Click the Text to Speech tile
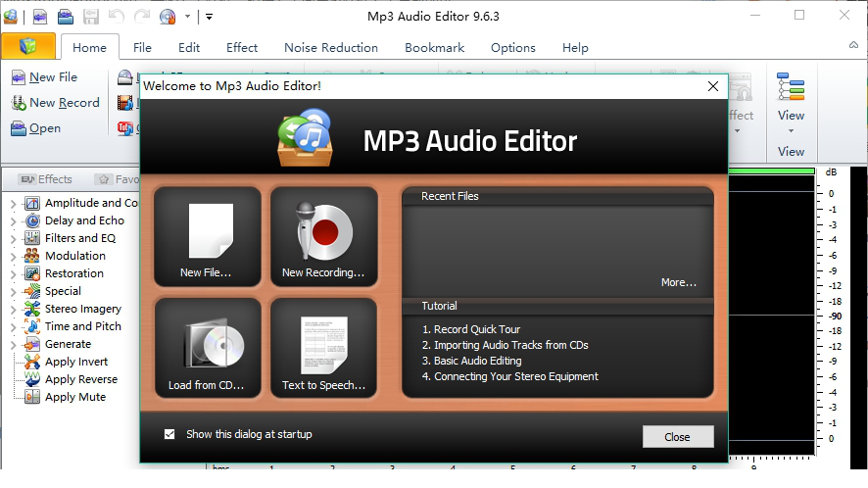This screenshot has height=488, width=868. [324, 348]
